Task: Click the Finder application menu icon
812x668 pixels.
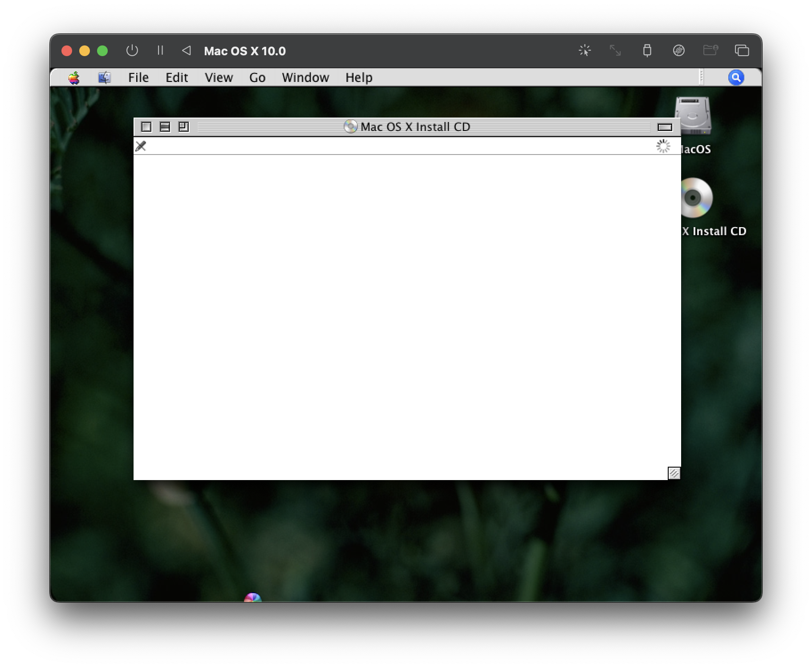Action: pos(104,77)
